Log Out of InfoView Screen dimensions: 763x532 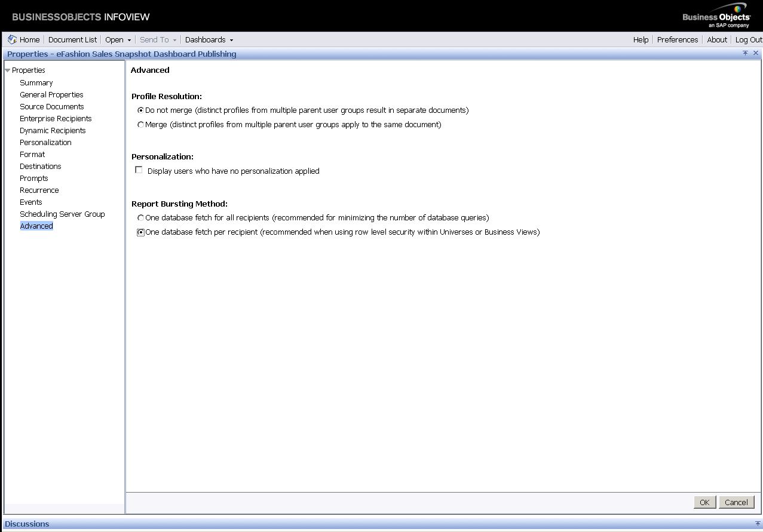pyautogui.click(x=749, y=39)
